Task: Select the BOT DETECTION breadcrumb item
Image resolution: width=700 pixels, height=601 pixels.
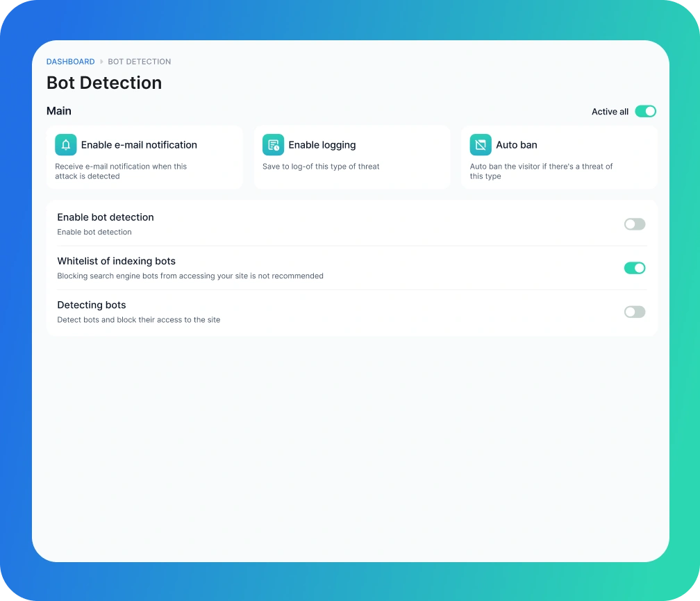Action: 139,61
